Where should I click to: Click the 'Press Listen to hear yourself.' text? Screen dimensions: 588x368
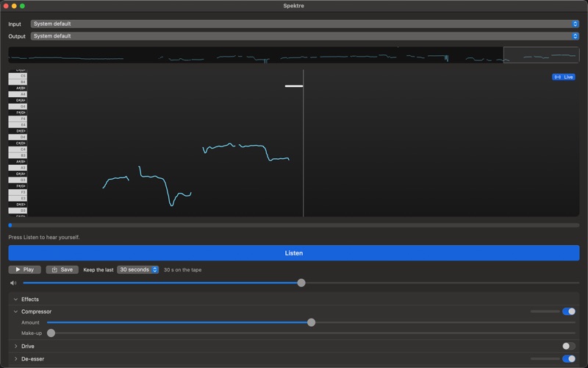coord(44,237)
